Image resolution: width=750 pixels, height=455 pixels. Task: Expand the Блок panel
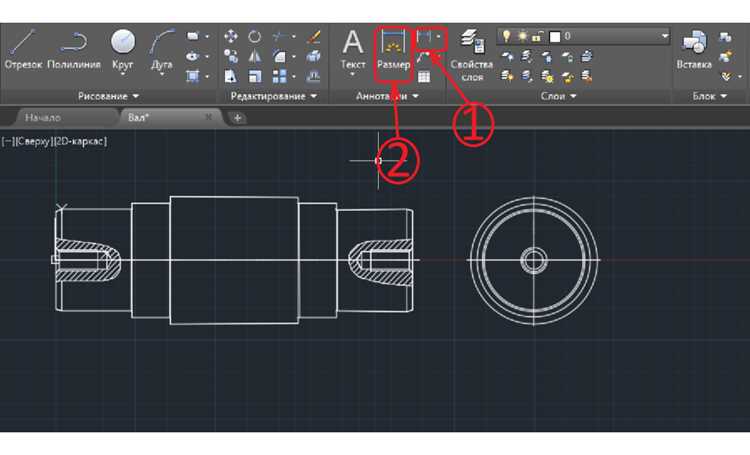click(x=710, y=96)
